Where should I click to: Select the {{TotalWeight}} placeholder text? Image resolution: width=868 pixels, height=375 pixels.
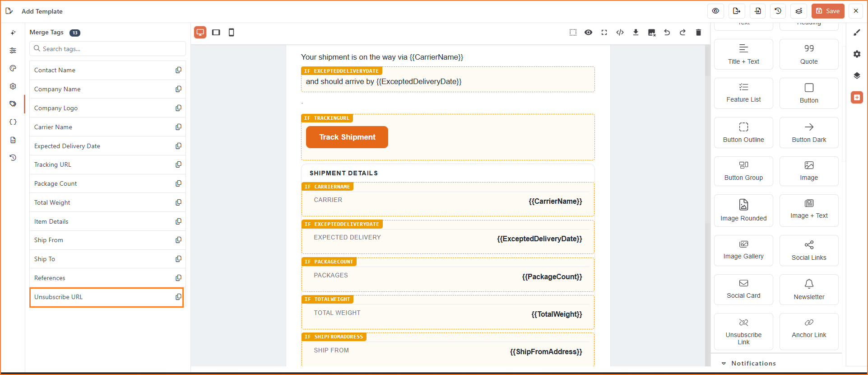[x=557, y=314]
